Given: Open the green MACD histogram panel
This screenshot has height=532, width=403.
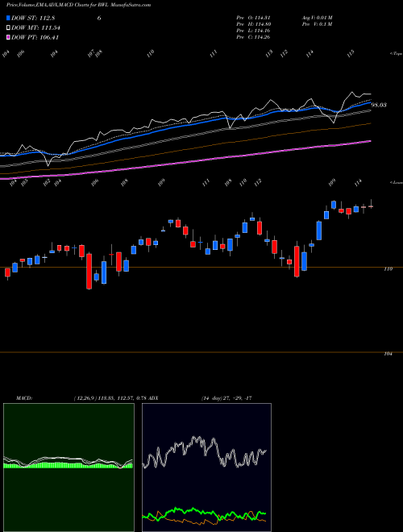Looking at the screenshot, I should [x=69, y=468].
